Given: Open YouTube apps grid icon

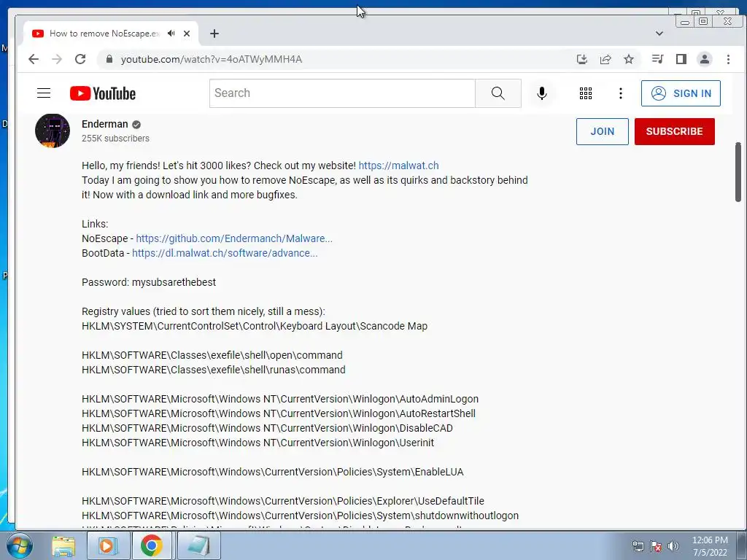Looking at the screenshot, I should pos(586,93).
